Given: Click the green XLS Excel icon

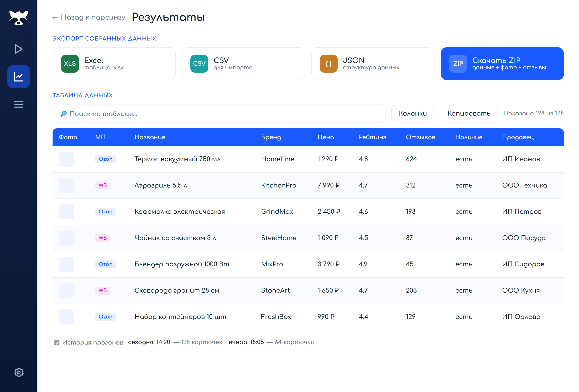Looking at the screenshot, I should pos(70,64).
